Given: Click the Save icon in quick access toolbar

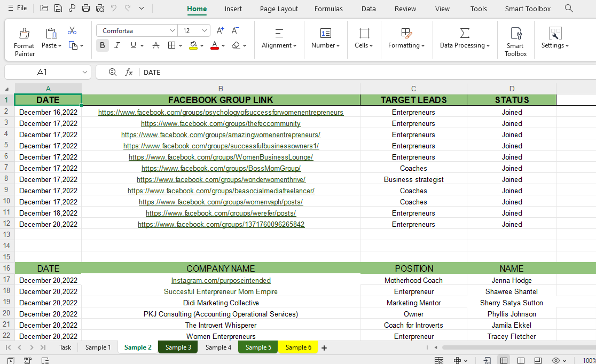Looking at the screenshot, I should (58, 9).
